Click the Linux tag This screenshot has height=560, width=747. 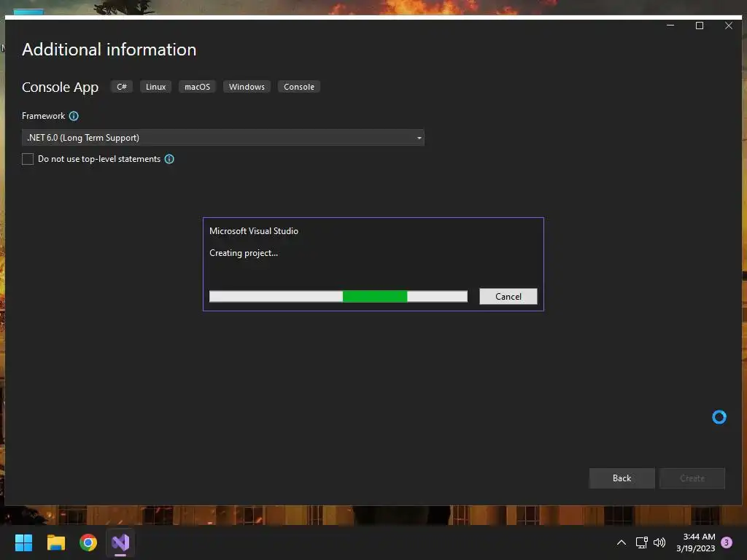click(156, 87)
